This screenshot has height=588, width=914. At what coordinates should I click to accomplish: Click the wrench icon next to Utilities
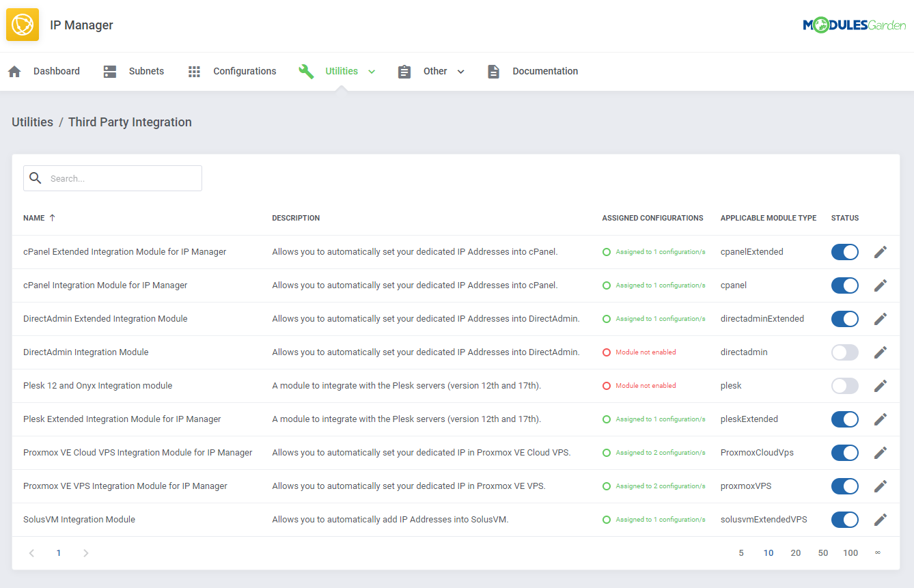307,70
